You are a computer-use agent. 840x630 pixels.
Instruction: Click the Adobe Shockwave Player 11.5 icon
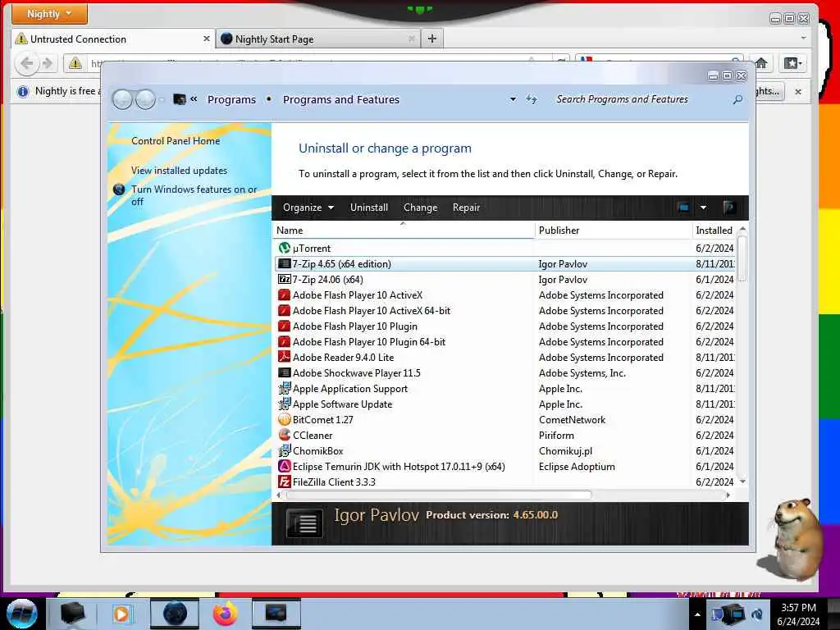[284, 372]
